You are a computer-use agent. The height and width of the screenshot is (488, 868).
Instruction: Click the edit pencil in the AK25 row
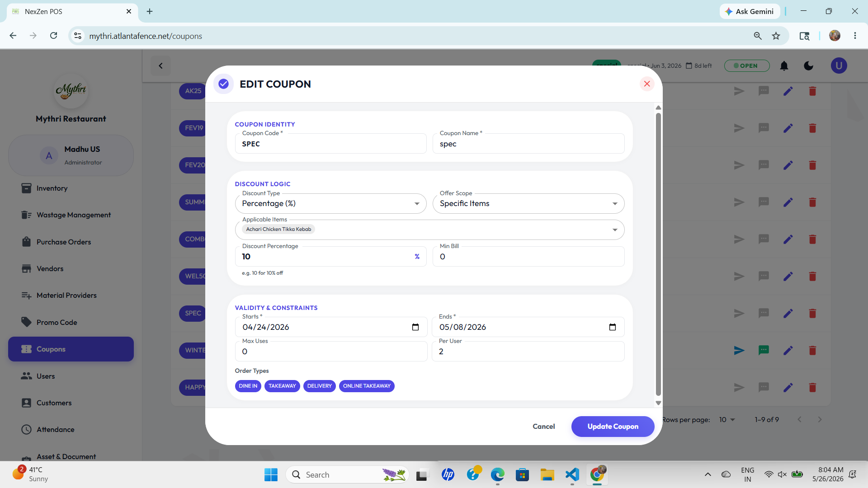(x=788, y=91)
